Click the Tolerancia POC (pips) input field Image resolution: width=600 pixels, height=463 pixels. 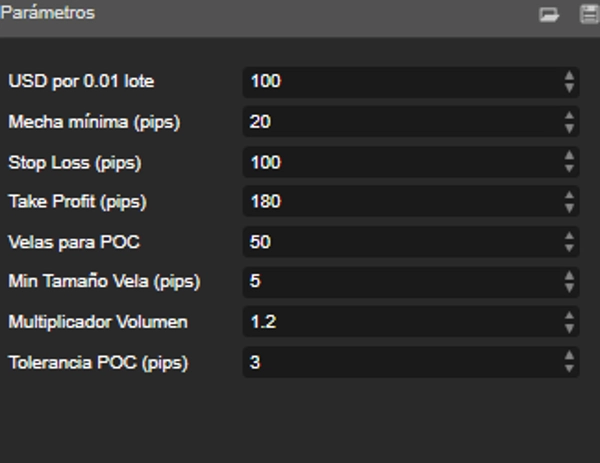[400, 362]
